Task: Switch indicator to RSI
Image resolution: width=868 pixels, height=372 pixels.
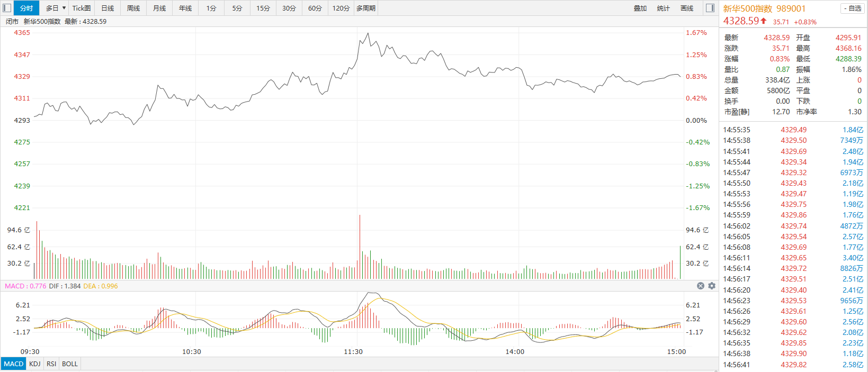Action: 51,364
